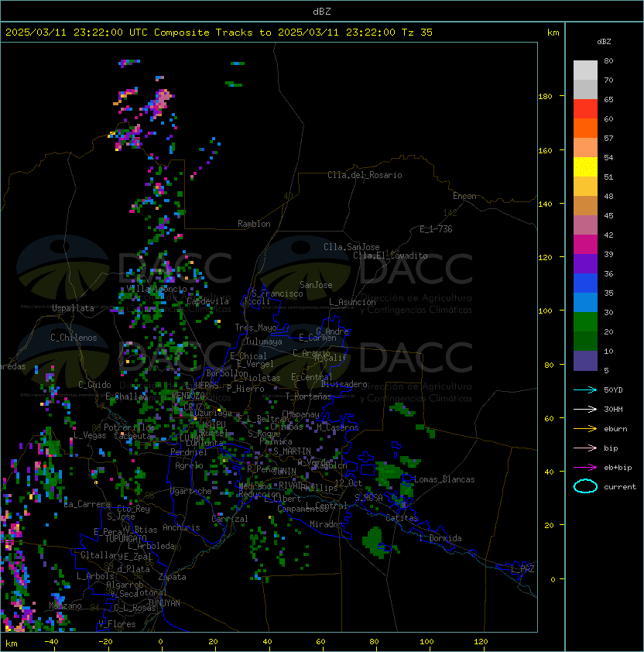Click the pink bip arrow icon
Screen dimensions: 644x652
[585, 448]
